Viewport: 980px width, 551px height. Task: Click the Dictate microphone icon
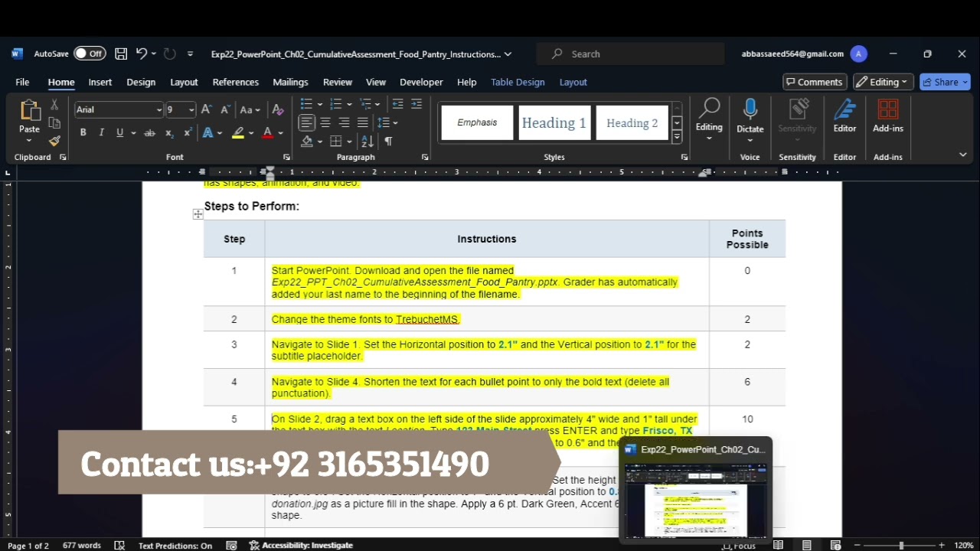pyautogui.click(x=750, y=109)
